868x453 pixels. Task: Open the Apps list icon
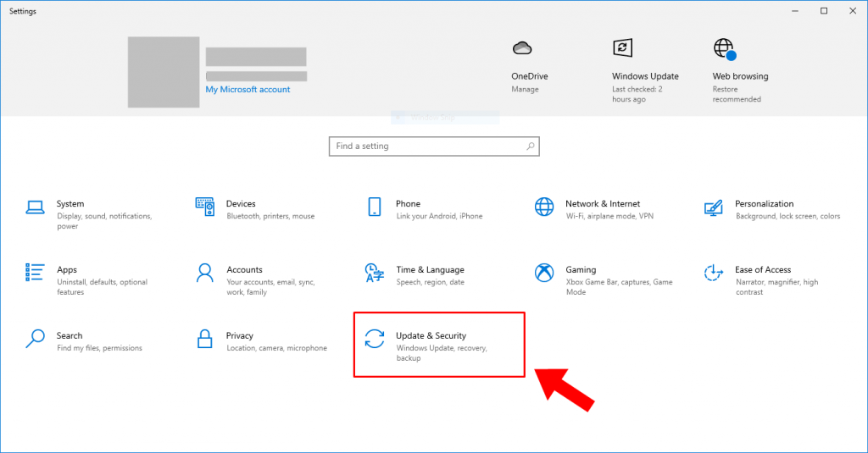tap(35, 272)
